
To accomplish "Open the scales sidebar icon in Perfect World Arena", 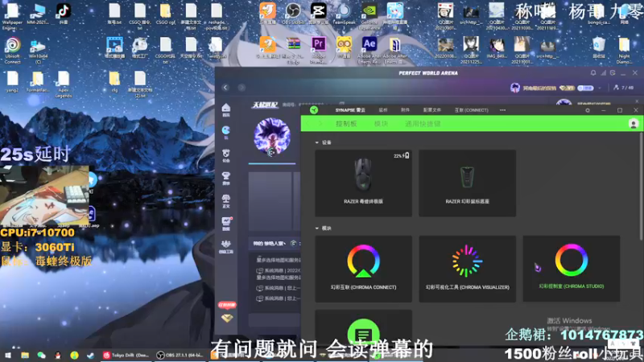I will pos(226,200).
